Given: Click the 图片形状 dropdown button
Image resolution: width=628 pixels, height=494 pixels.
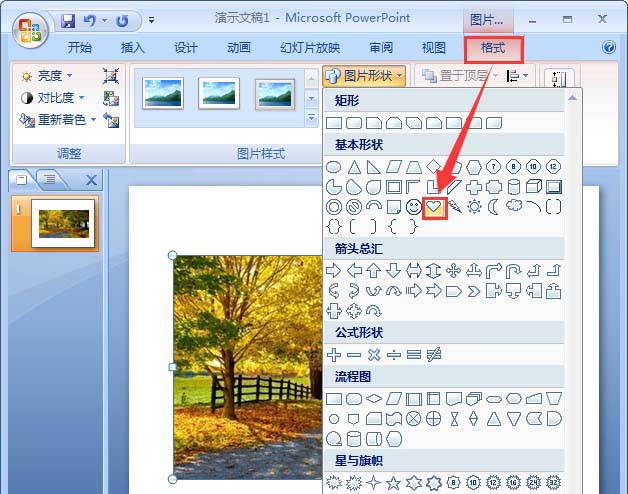Looking at the screenshot, I should (x=364, y=76).
